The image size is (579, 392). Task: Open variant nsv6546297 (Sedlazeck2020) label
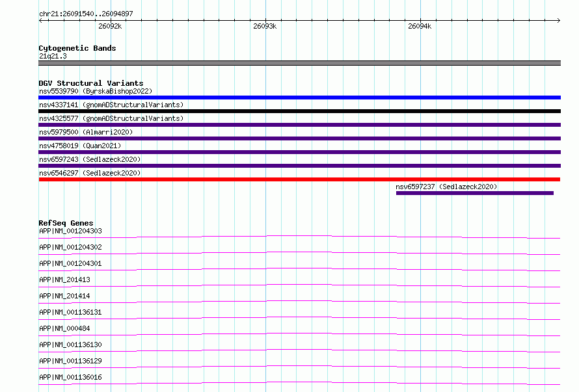point(90,173)
